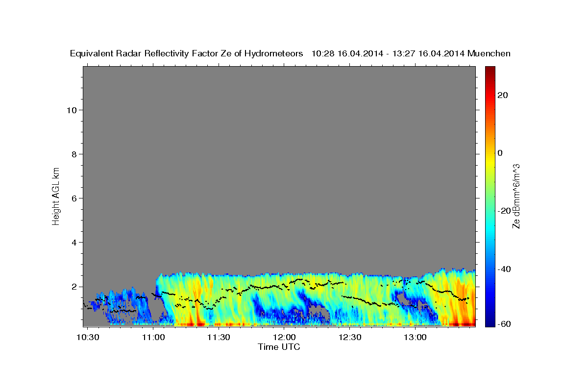
Task: Click the colorbar value -60
Action: pos(503,324)
